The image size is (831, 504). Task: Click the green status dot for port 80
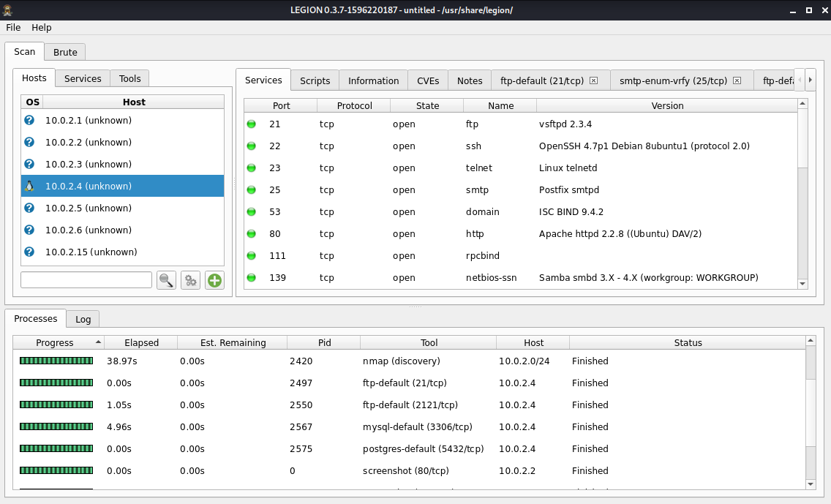click(x=252, y=234)
